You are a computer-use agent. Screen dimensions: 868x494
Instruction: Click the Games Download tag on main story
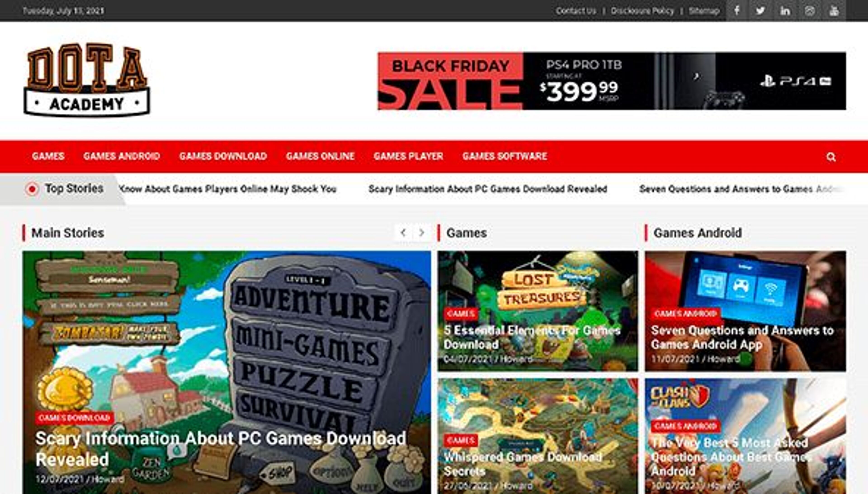pos(74,418)
